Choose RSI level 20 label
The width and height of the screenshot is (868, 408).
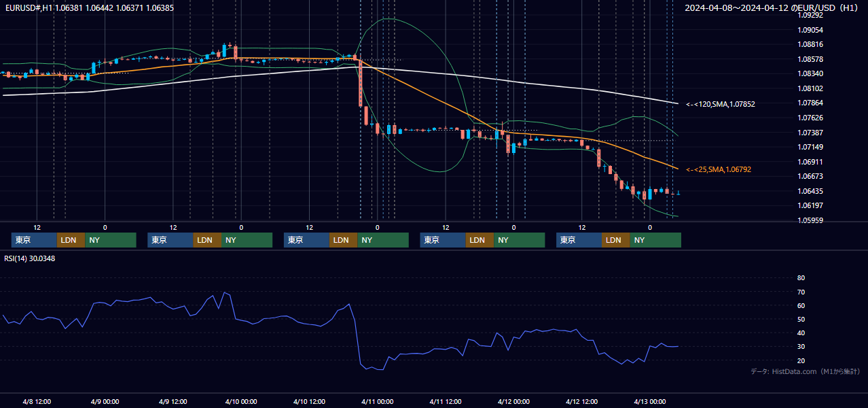tap(801, 360)
